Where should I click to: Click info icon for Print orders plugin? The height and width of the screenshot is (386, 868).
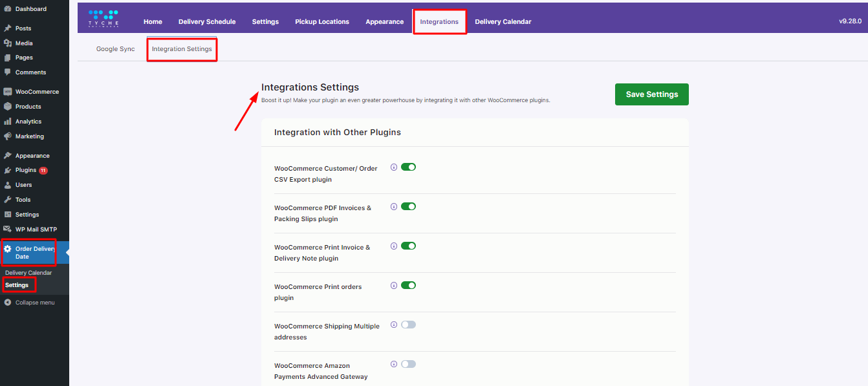[394, 285]
